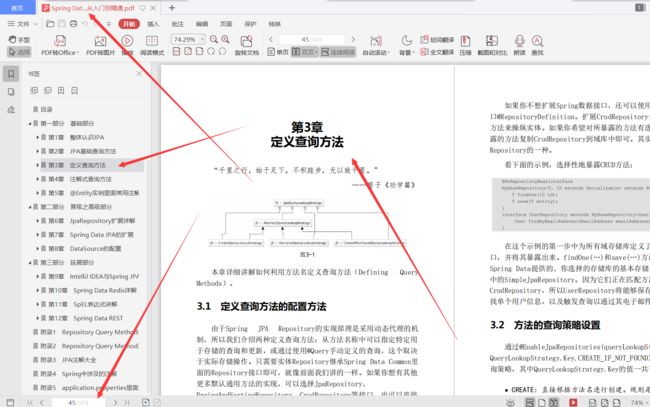Expand the 第4章 注解式查询方法 bookmark
Image resolution: width=650 pixels, height=407 pixels.
tap(37, 179)
